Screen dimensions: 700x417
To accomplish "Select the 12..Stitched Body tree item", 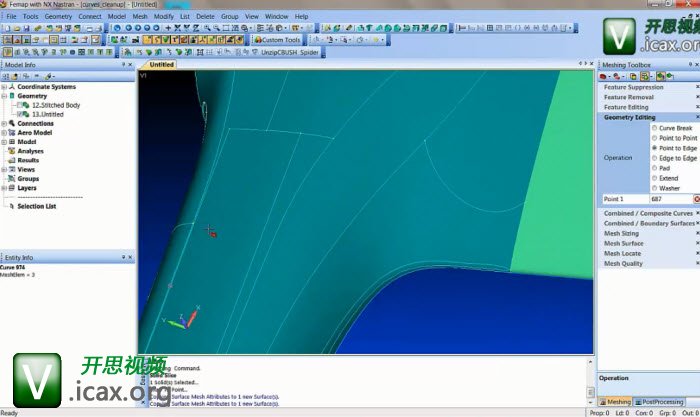I will click(55, 105).
